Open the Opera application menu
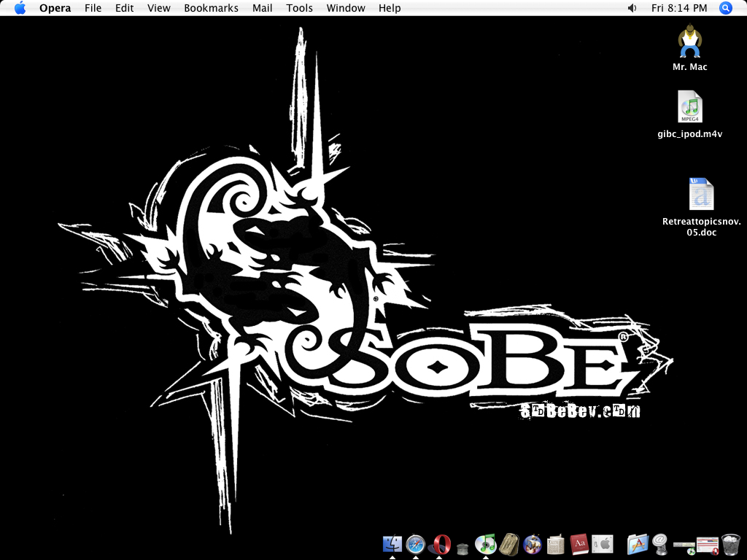The image size is (747, 560). point(55,8)
